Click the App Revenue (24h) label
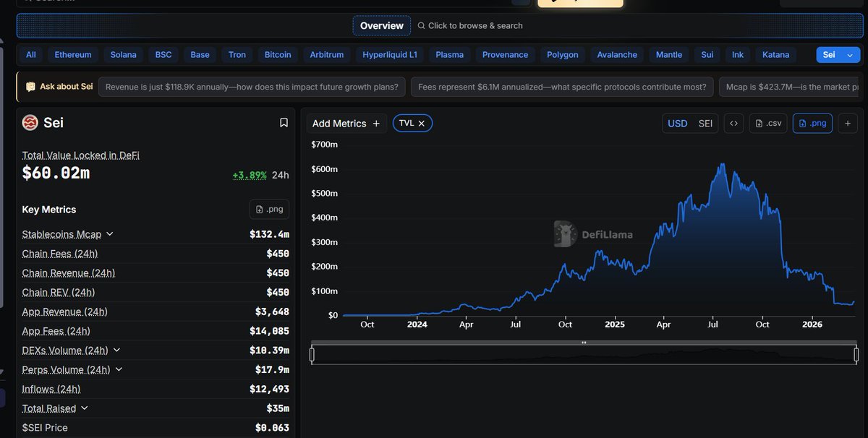Screen dimensions: 868x438 65,312
